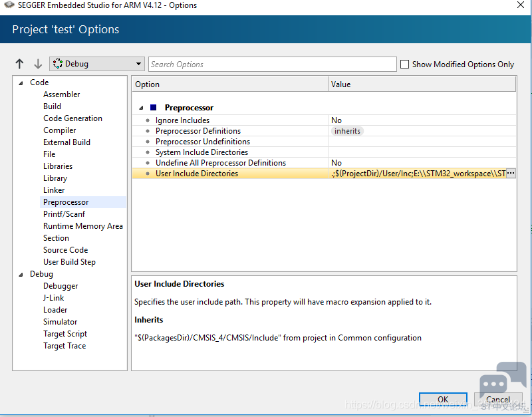Select Assembler in the Code tree

[x=61, y=94]
